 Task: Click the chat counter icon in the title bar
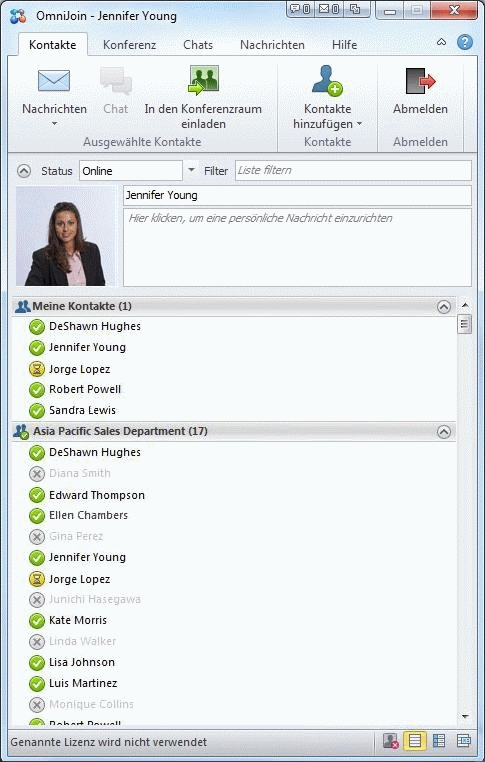[x=300, y=9]
